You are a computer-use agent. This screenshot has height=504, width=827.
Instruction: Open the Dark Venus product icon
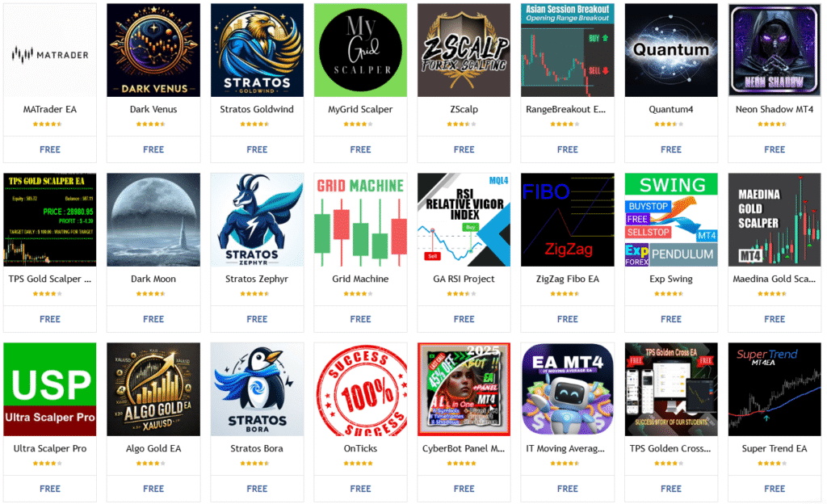(x=153, y=50)
